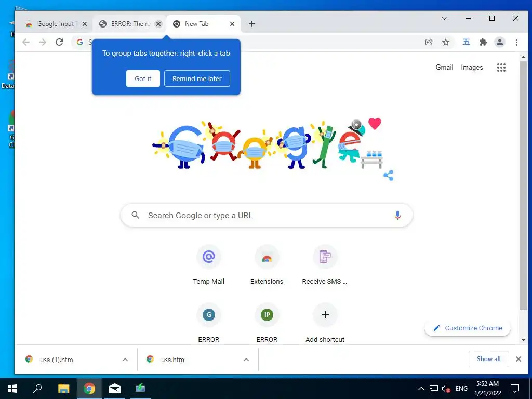Open Chrome's three-dot menu
This screenshot has height=399, width=532.
[516, 42]
